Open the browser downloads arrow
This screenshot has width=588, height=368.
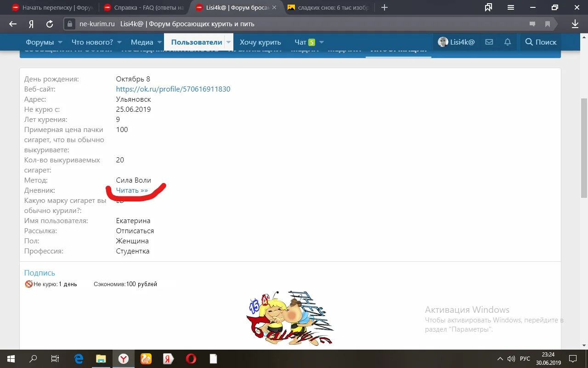tap(575, 24)
